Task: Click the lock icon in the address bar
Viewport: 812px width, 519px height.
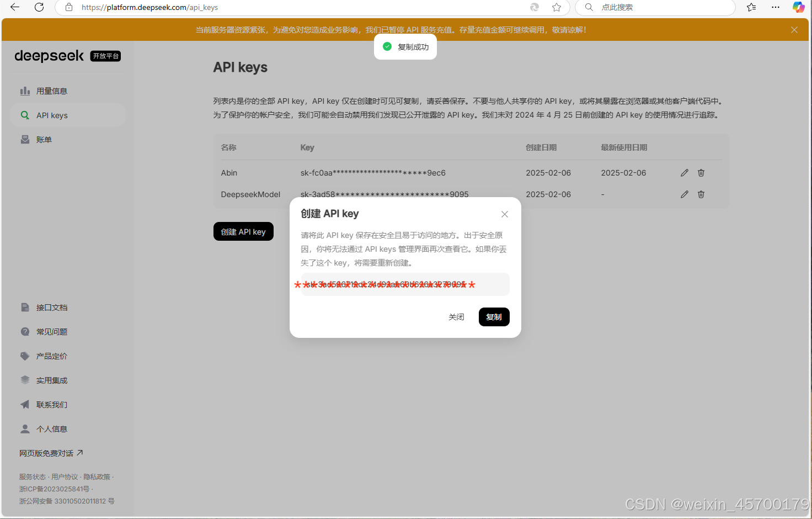Action: click(x=69, y=7)
